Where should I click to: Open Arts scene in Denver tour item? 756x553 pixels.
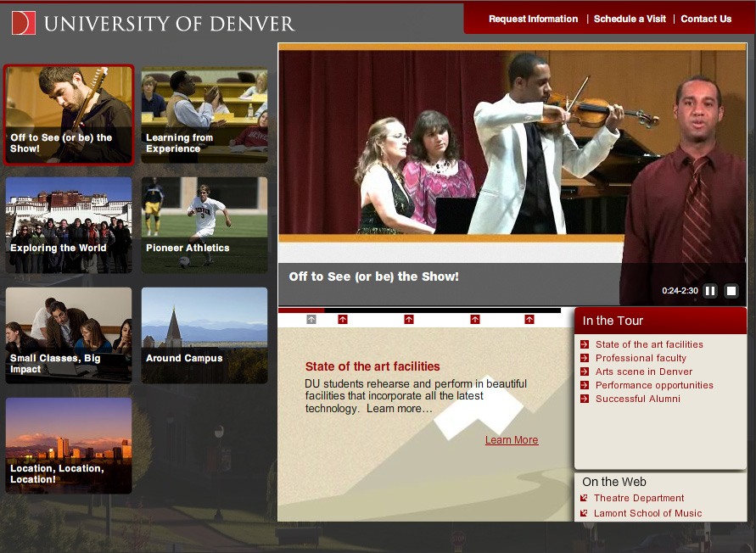[x=643, y=371]
